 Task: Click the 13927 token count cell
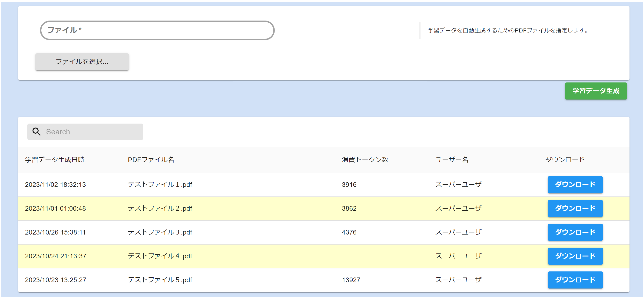coord(351,280)
